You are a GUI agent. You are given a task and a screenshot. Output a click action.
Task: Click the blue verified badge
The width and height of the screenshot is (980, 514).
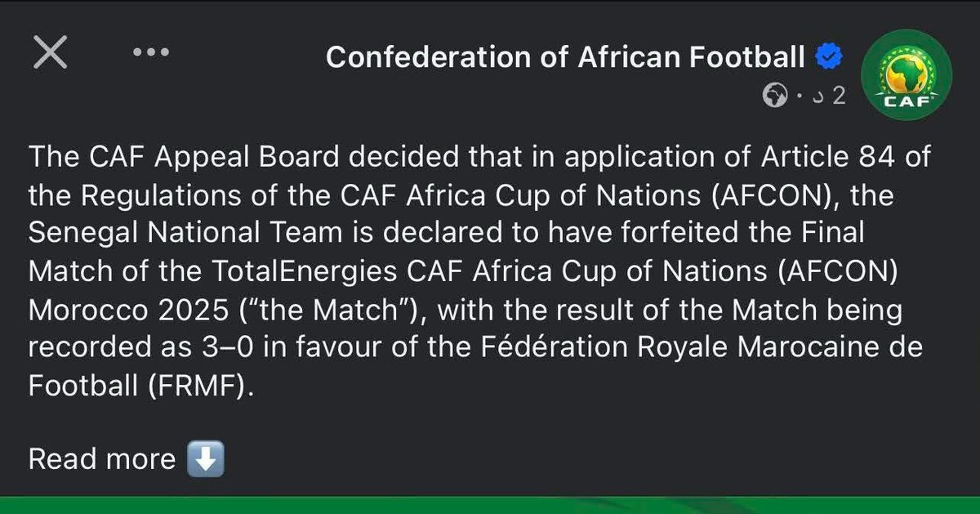click(x=830, y=57)
